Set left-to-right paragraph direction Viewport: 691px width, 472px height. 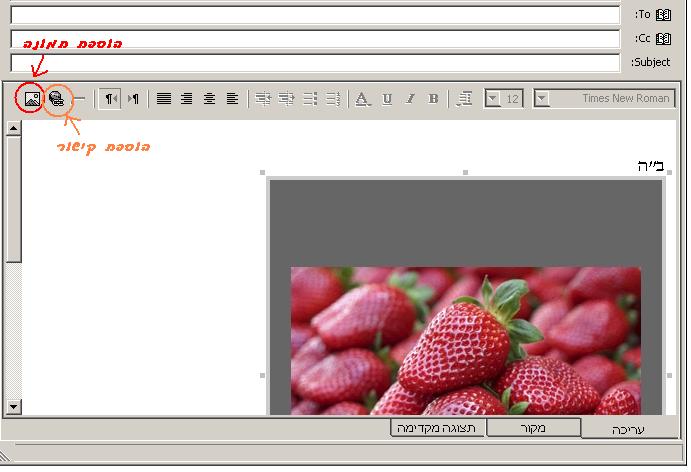pyautogui.click(x=133, y=99)
